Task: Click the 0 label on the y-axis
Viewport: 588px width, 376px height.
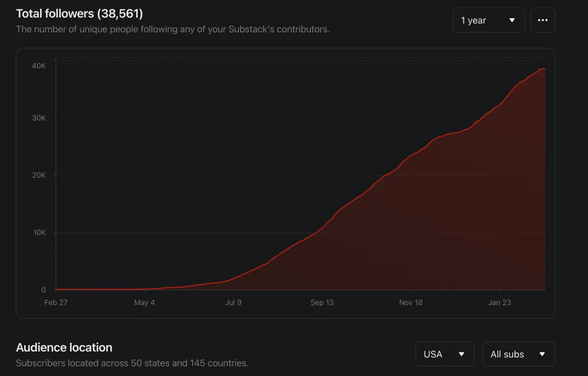Action: [x=44, y=290]
